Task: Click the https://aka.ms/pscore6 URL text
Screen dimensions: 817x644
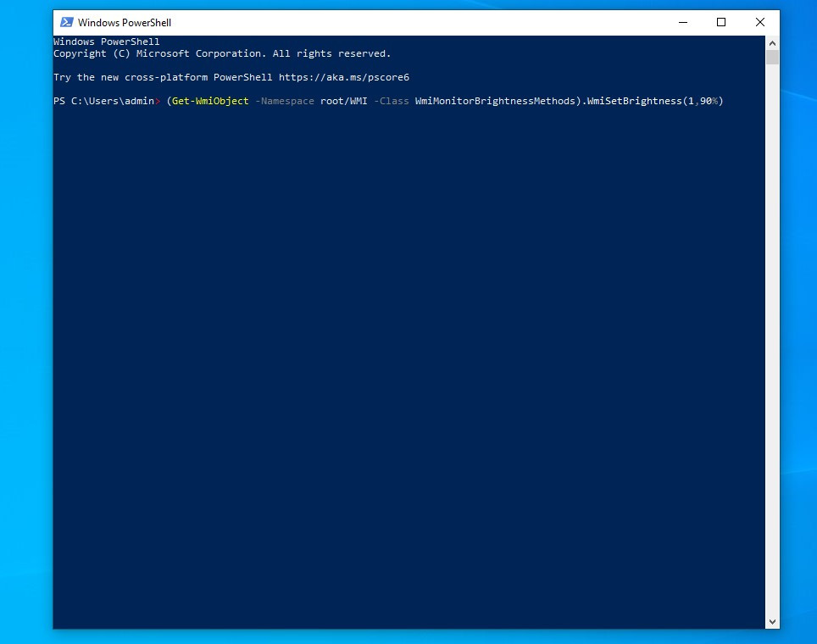Action: pyautogui.click(x=344, y=77)
